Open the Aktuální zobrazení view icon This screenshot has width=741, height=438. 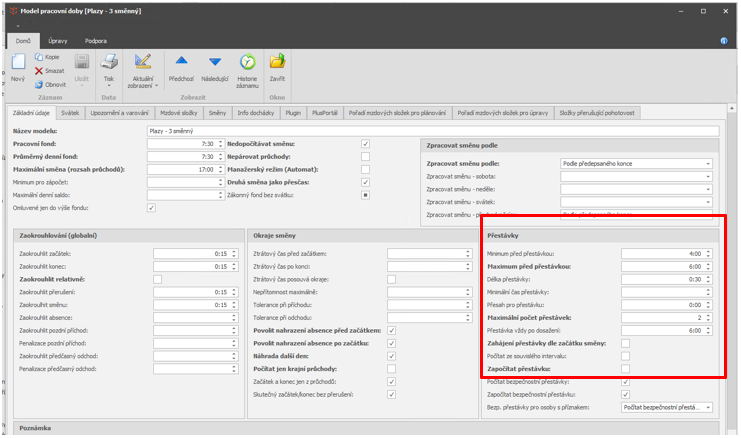(x=142, y=62)
